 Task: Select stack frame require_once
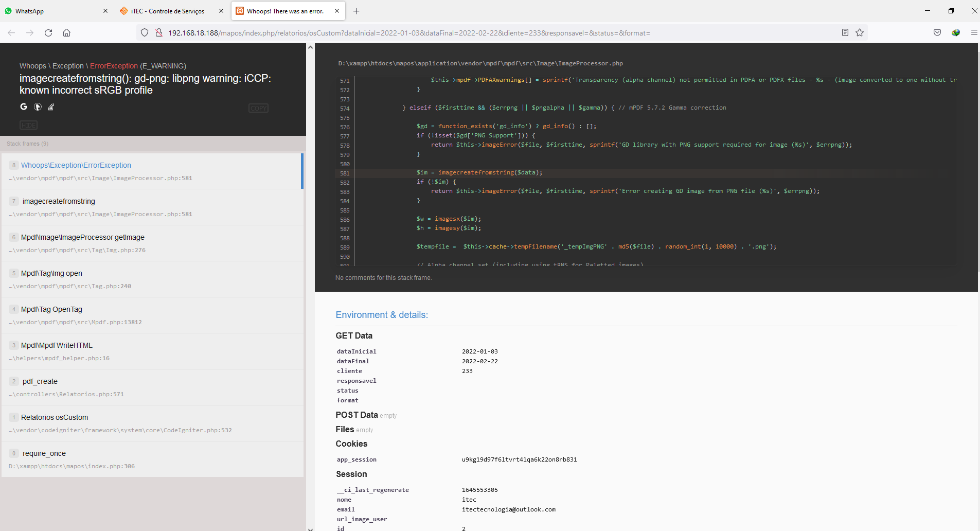[x=152, y=459]
